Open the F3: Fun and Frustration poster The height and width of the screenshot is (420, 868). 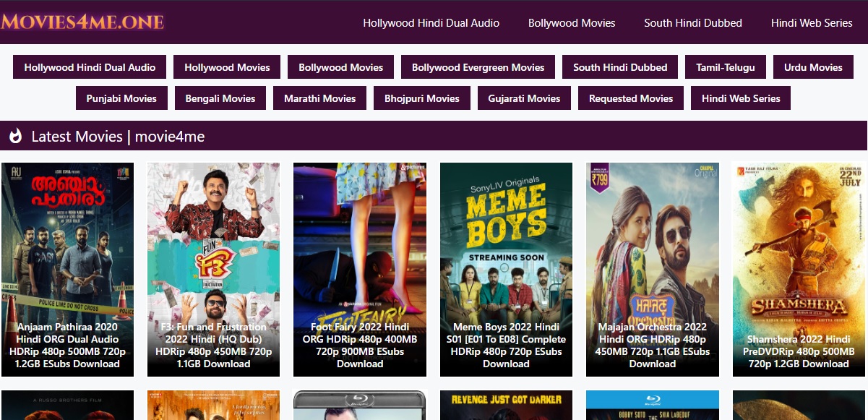point(213,270)
